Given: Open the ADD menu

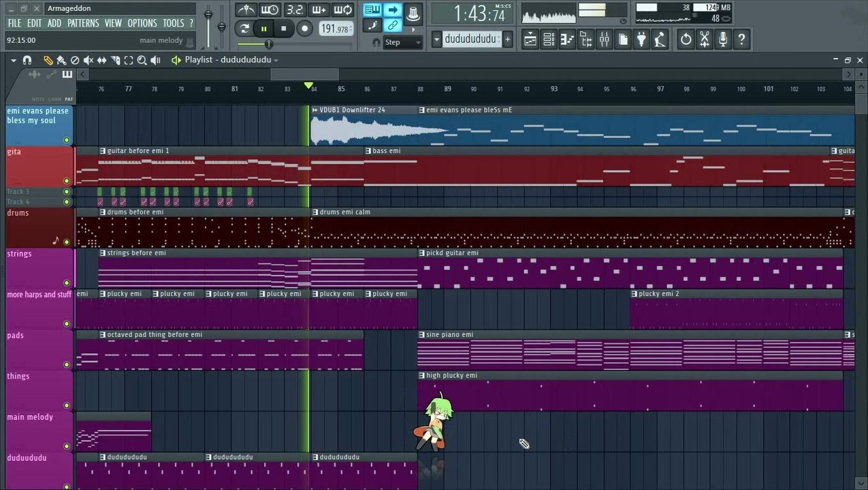Looking at the screenshot, I should tap(54, 23).
